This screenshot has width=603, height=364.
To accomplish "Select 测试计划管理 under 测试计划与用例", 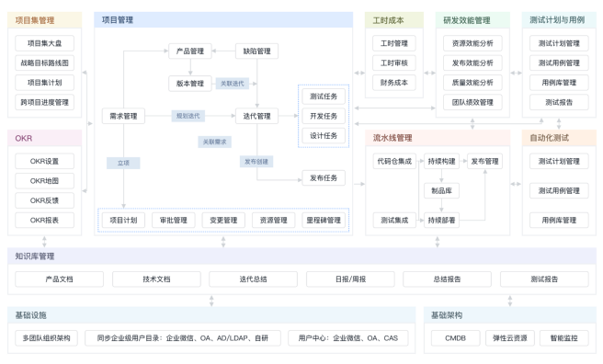I will tap(559, 43).
